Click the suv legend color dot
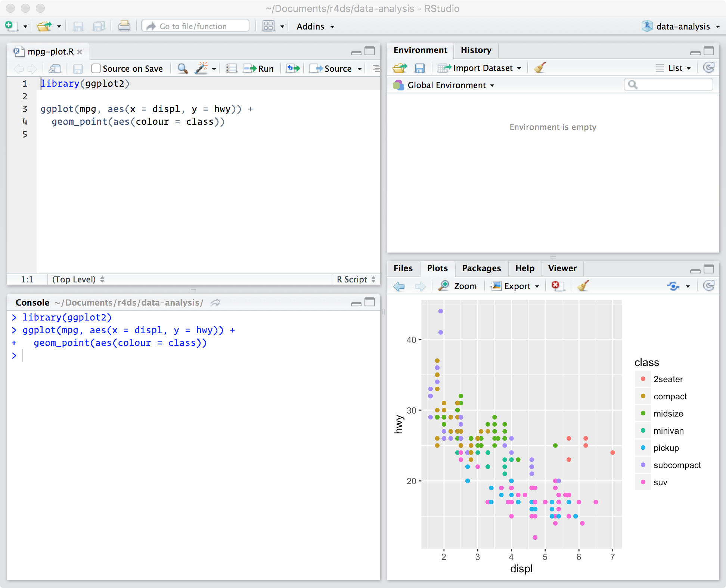The image size is (726, 588). 643,482
